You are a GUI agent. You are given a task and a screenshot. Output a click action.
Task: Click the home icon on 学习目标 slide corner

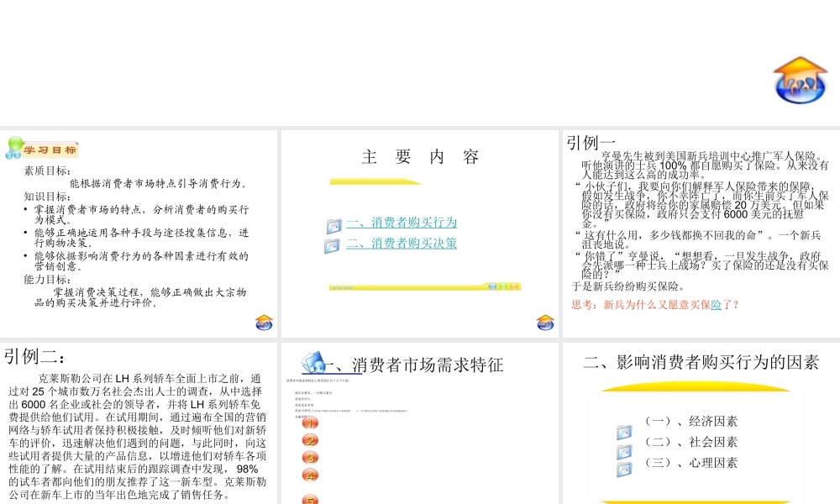point(264,323)
